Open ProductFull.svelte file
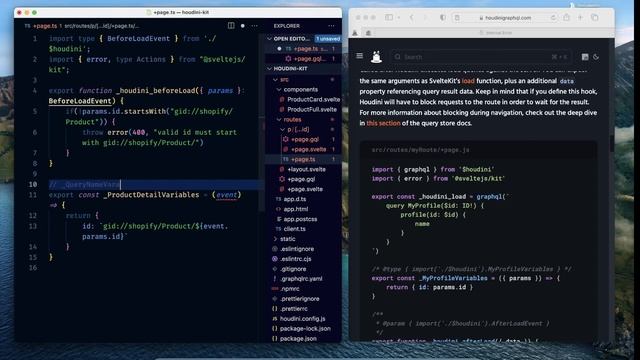The image size is (640, 360). tap(303, 109)
